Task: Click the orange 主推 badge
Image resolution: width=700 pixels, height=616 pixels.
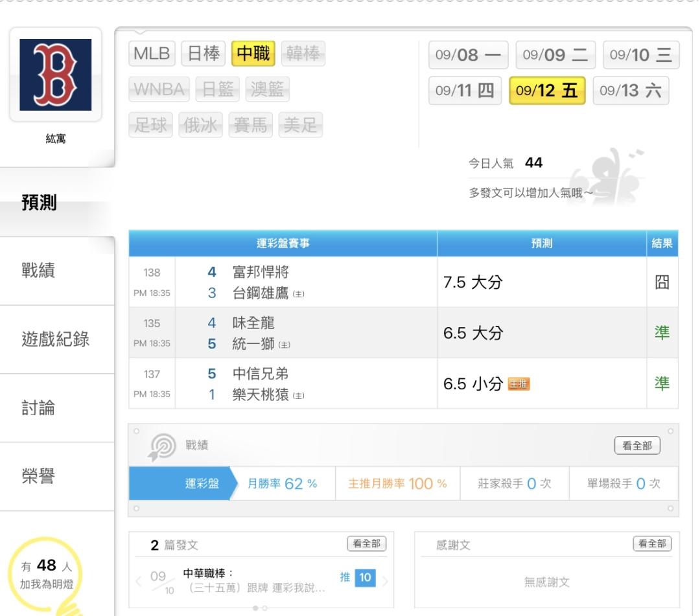Action: [519, 384]
